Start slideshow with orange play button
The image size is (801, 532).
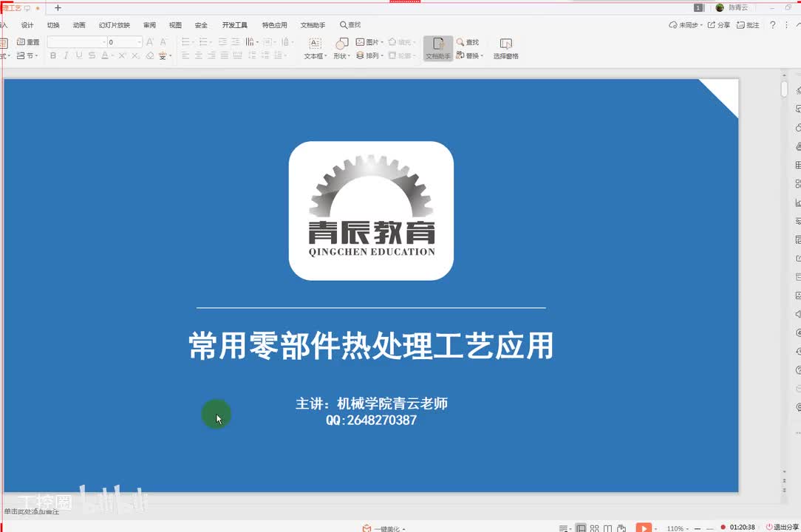644,528
